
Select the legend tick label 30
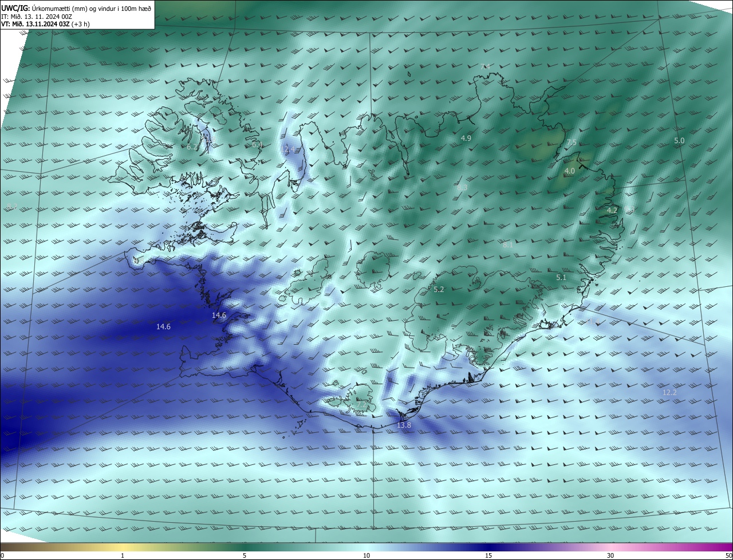610,555
